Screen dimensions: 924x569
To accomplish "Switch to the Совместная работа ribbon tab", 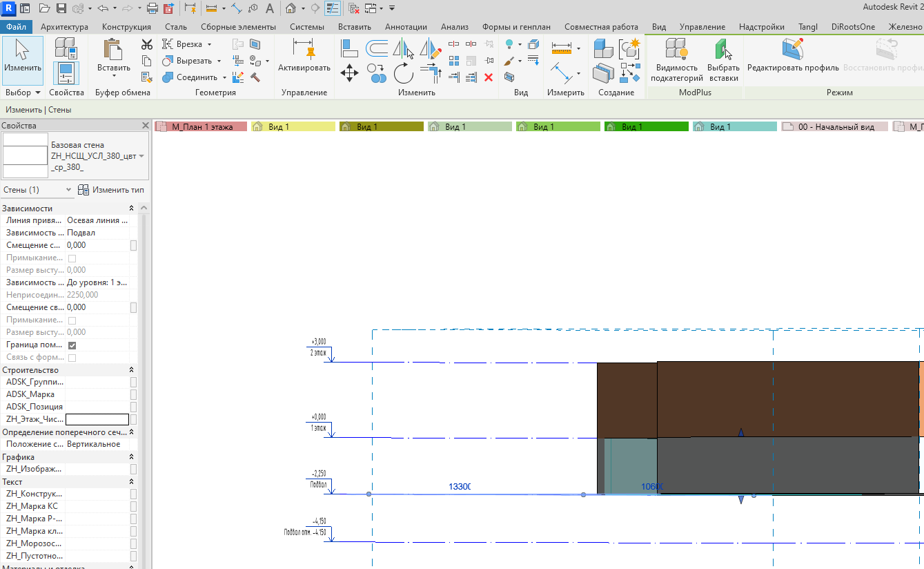I will [601, 27].
